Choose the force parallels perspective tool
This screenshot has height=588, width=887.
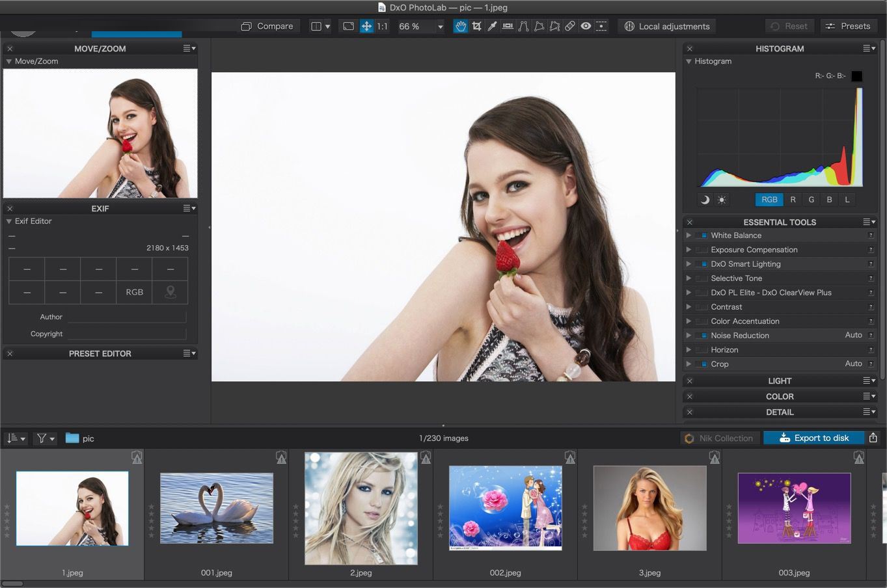tap(523, 26)
